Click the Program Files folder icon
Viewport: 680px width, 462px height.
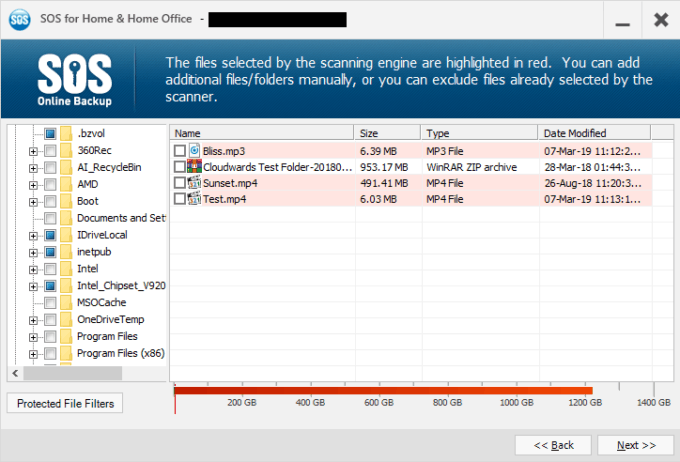[x=66, y=336]
